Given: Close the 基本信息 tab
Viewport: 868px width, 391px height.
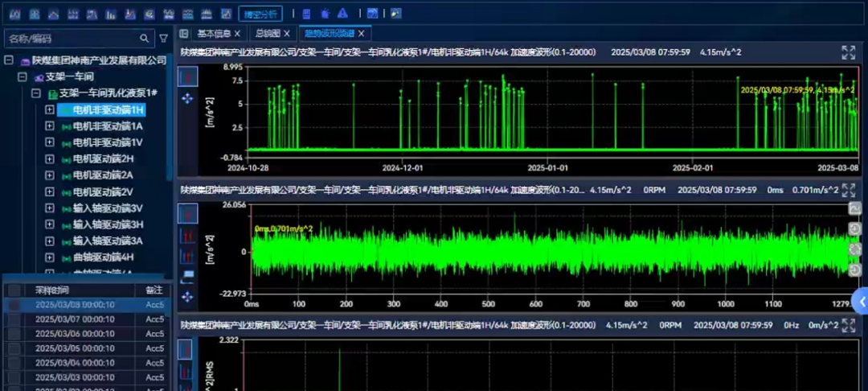Looking at the screenshot, I should pyautogui.click(x=237, y=34).
